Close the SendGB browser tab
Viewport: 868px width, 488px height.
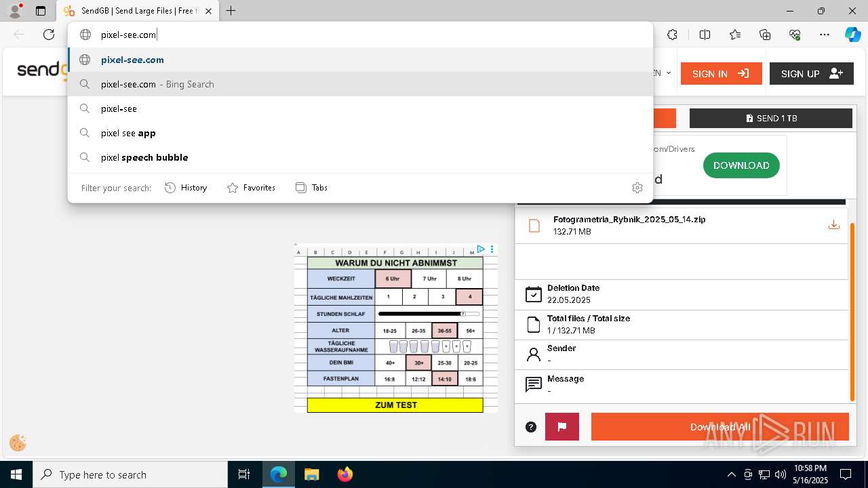208,11
